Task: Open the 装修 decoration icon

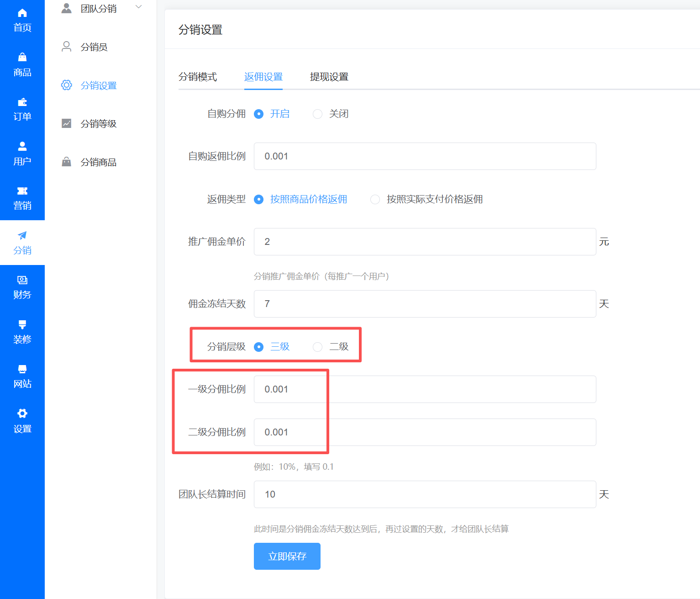Action: tap(22, 332)
